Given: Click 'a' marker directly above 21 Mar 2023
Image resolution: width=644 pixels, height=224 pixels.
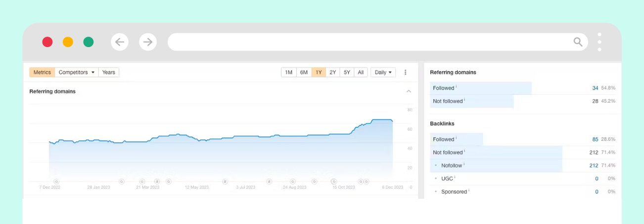Looking at the screenshot, I should tap(157, 181).
